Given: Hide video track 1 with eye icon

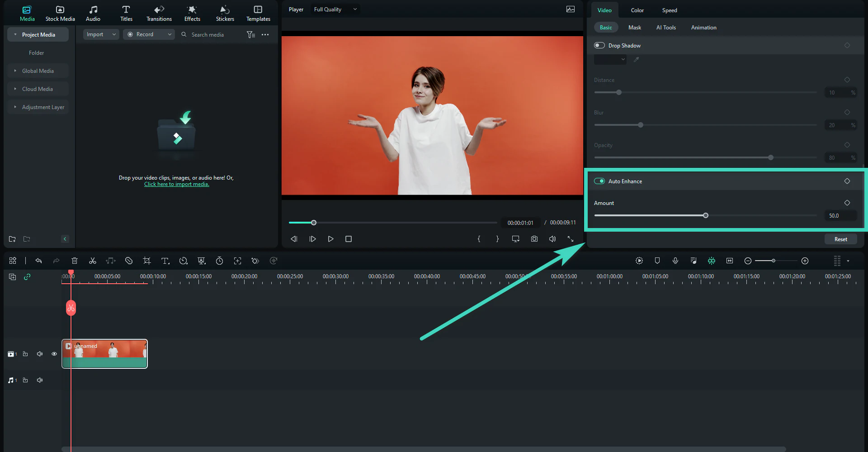Looking at the screenshot, I should tap(54, 354).
